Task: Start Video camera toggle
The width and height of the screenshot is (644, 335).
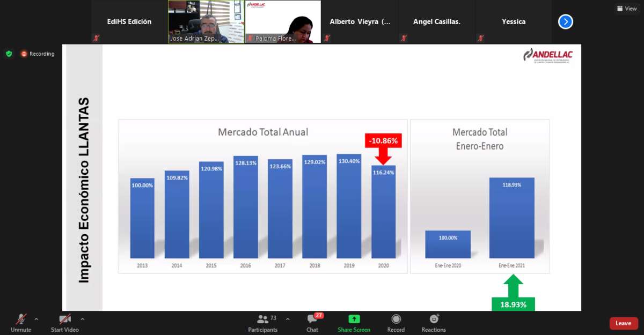Action: pos(64,319)
